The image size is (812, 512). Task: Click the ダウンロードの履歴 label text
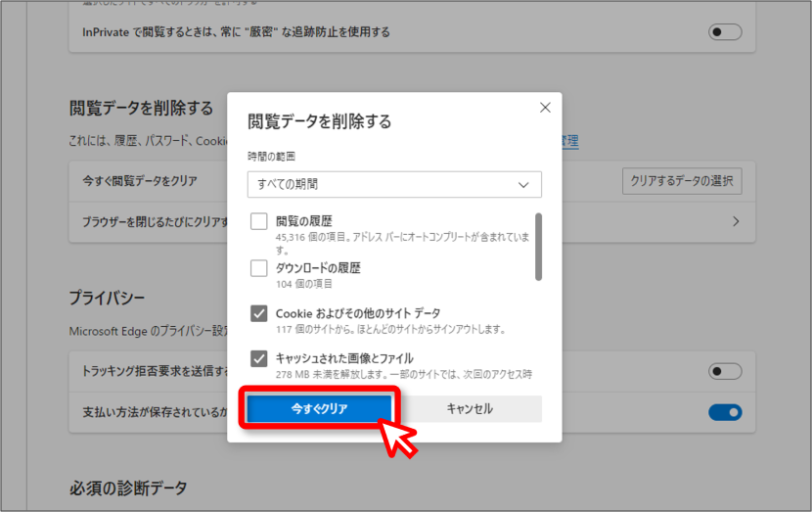[x=318, y=268]
